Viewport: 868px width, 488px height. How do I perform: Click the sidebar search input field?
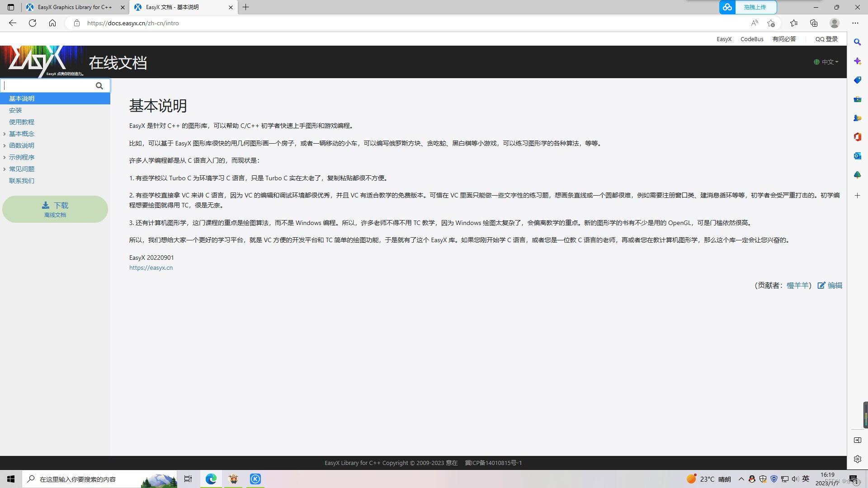pyautogui.click(x=47, y=86)
